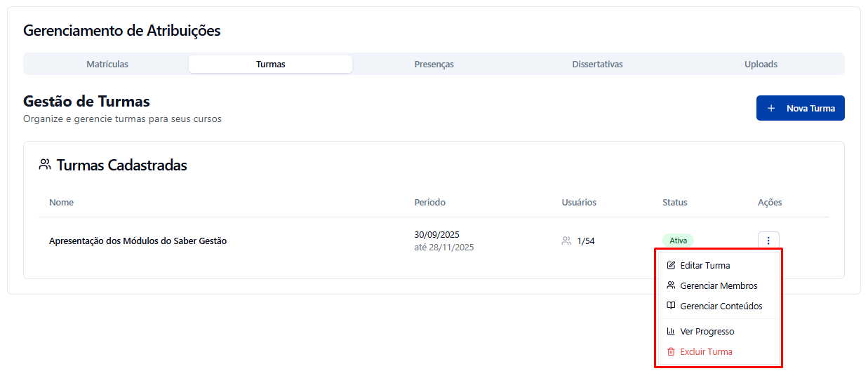Viewport: 868px width, 378px height.
Task: Click the book icon beside Gerenciar Conteúdos
Action: (671, 306)
